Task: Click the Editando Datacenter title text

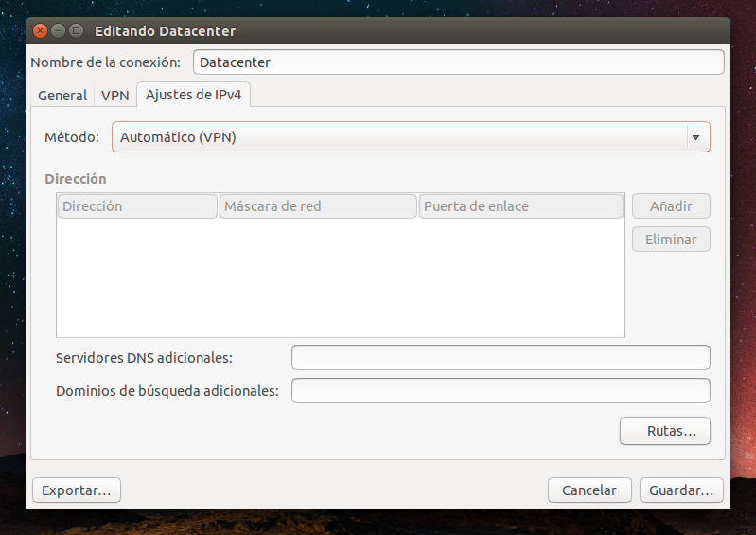Action: tap(166, 31)
